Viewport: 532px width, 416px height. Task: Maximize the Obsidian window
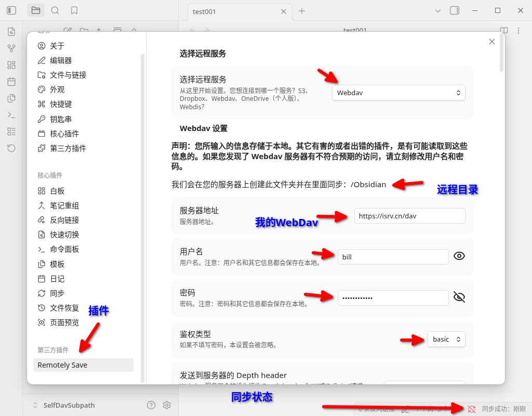tap(498, 10)
